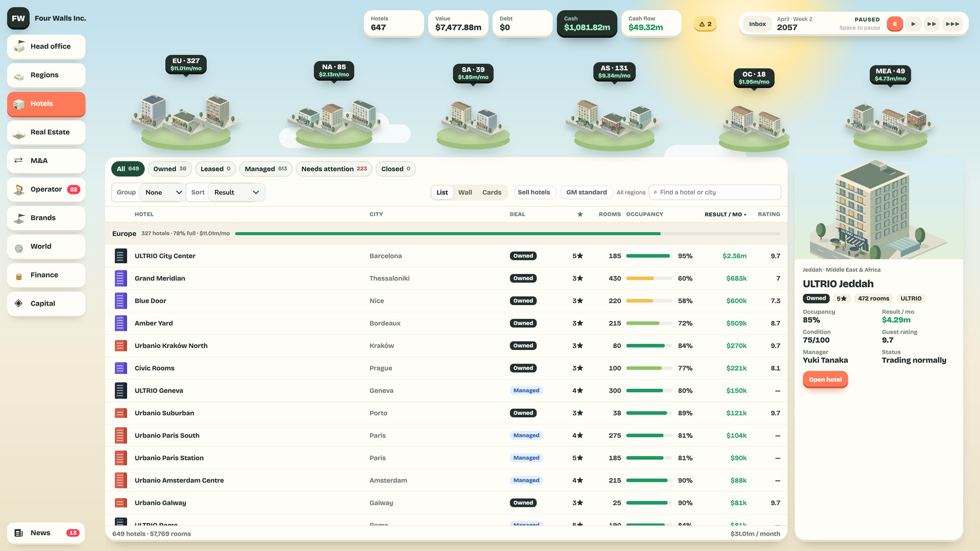Click the FW company logo
Image resolution: width=980 pixels, height=551 pixels.
point(18,18)
